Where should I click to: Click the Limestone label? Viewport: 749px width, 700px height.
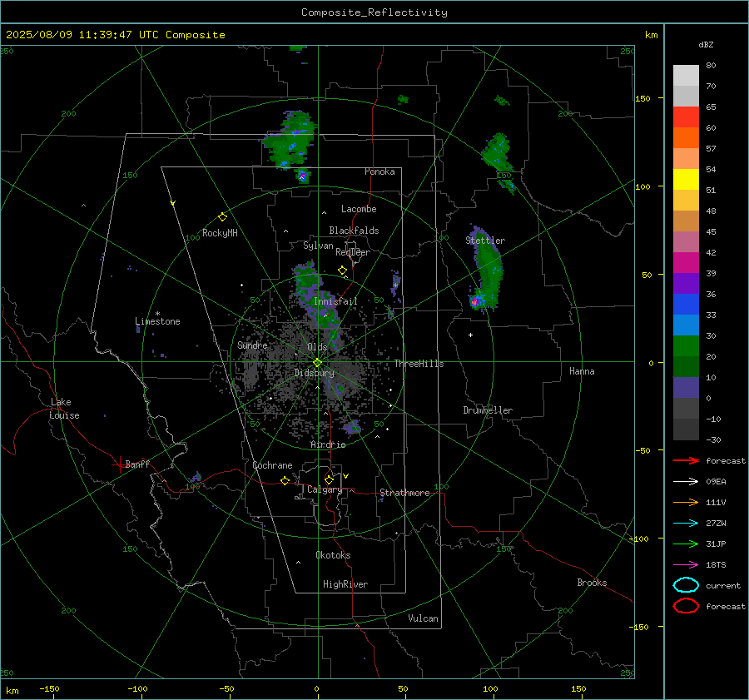(157, 321)
